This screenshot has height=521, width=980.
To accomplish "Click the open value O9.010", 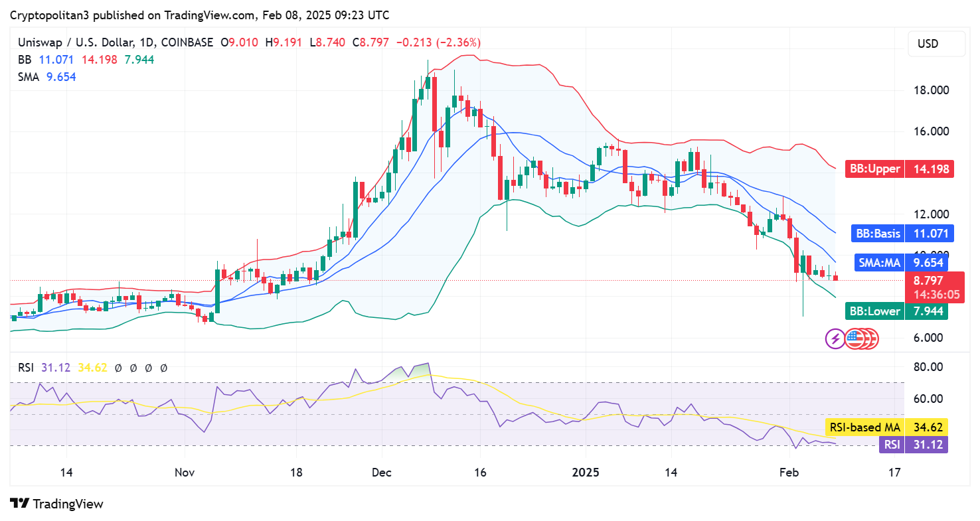I will tap(240, 42).
